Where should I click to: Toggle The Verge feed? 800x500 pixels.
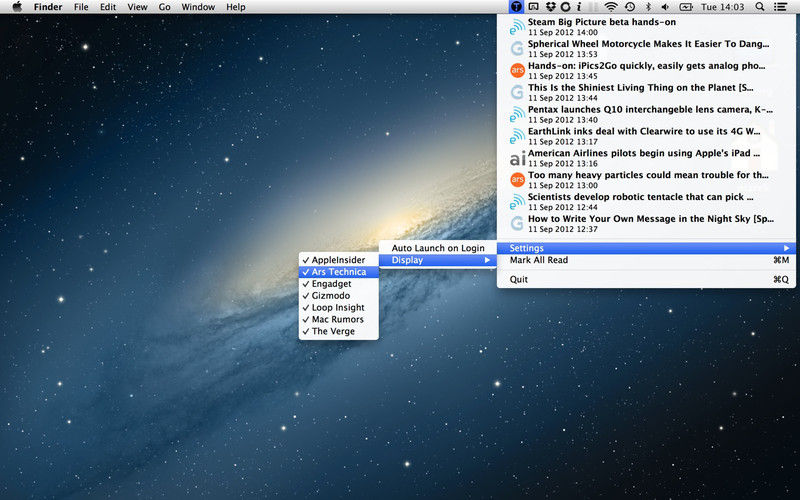pos(339,331)
